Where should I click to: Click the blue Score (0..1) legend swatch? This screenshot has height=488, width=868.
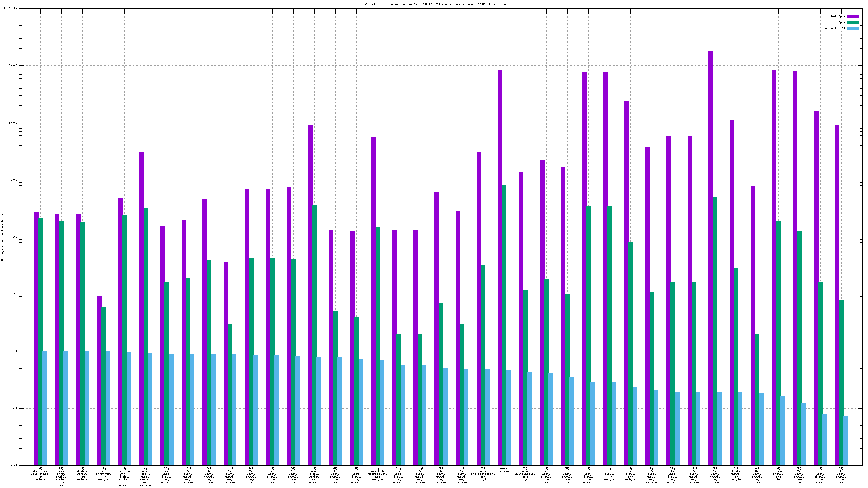point(853,28)
